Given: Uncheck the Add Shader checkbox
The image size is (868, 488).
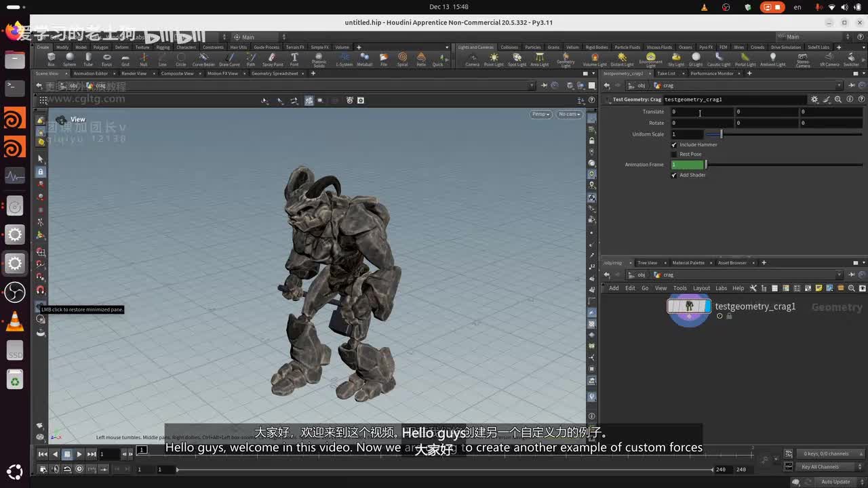Looking at the screenshot, I should (x=674, y=176).
